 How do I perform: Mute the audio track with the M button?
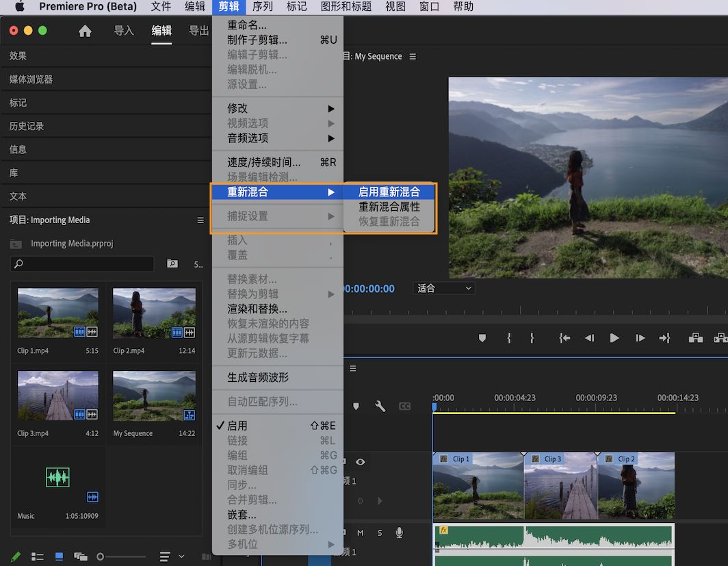point(361,532)
